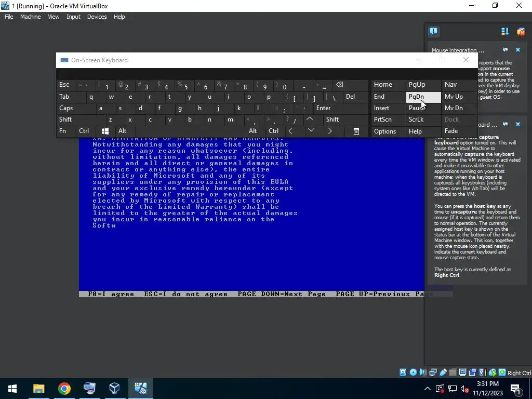Open On-Screen Keyboard Options
Screen dimensions: 532x399
coord(389,131)
